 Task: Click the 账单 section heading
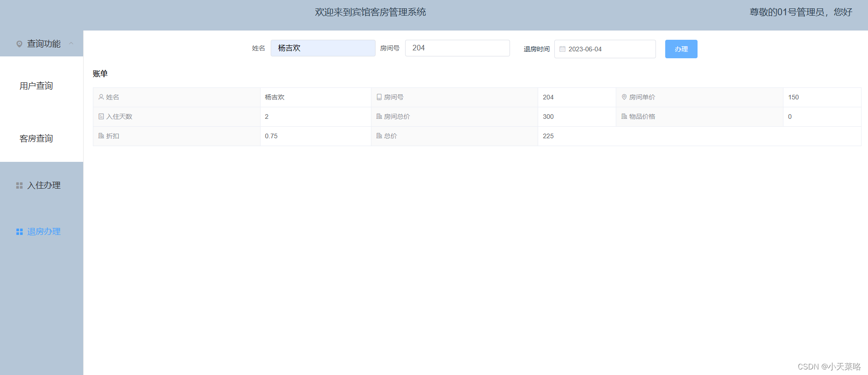[100, 74]
